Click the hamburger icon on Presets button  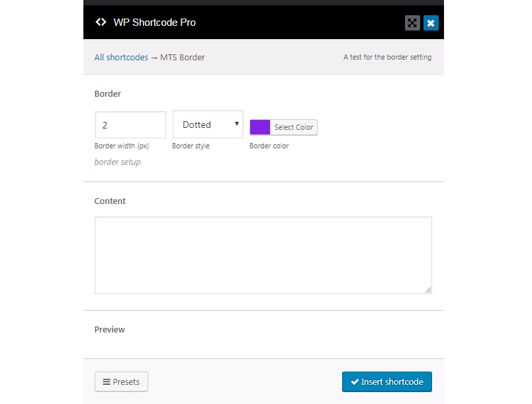pyautogui.click(x=106, y=382)
